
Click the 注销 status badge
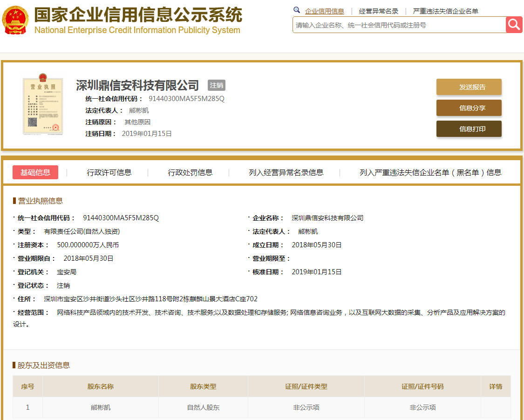(217, 85)
